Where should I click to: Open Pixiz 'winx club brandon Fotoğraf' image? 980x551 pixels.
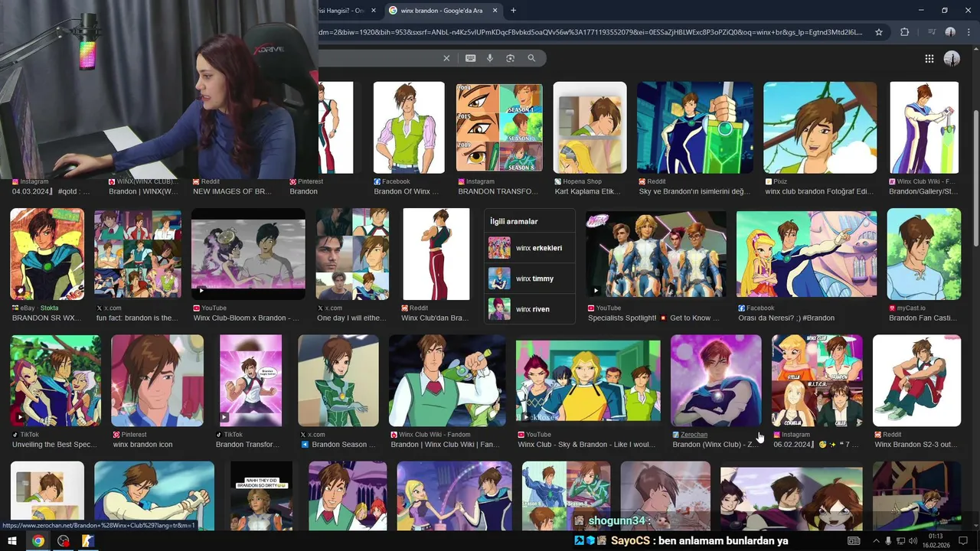tap(820, 128)
